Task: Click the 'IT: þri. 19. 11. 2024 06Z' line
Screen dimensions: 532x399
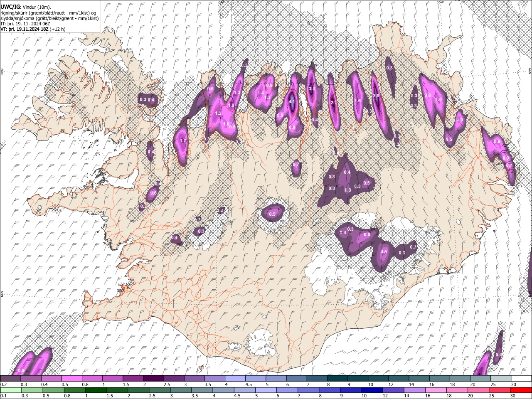Action: pyautogui.click(x=26, y=24)
